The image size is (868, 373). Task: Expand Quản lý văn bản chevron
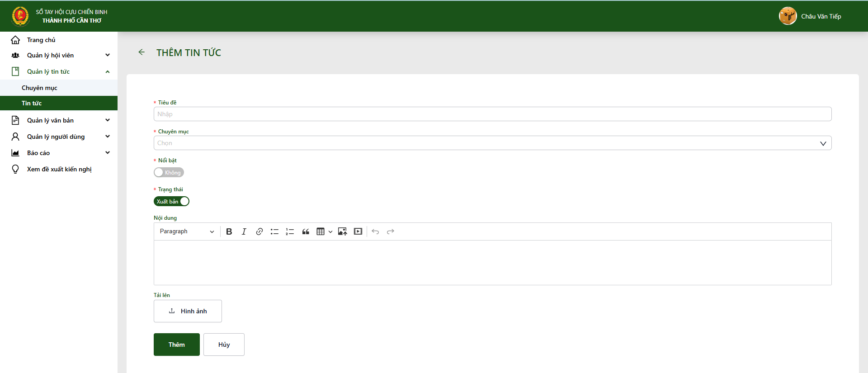[108, 120]
